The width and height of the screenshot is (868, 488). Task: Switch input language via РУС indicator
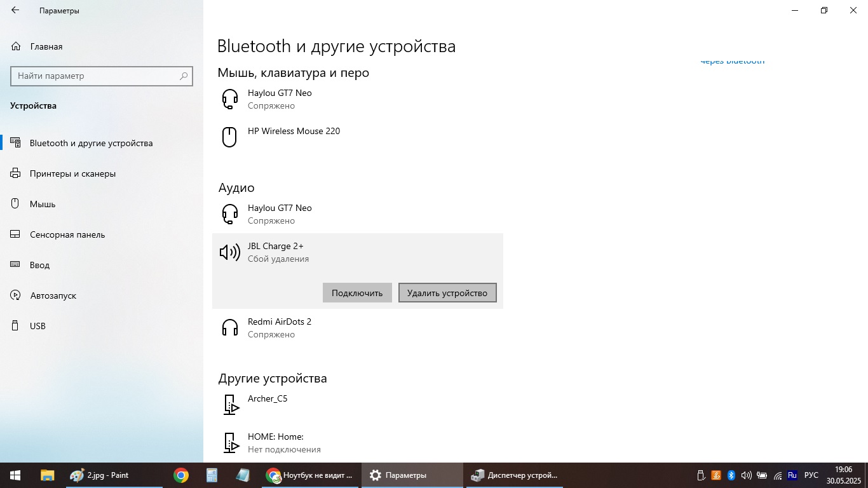(x=811, y=475)
